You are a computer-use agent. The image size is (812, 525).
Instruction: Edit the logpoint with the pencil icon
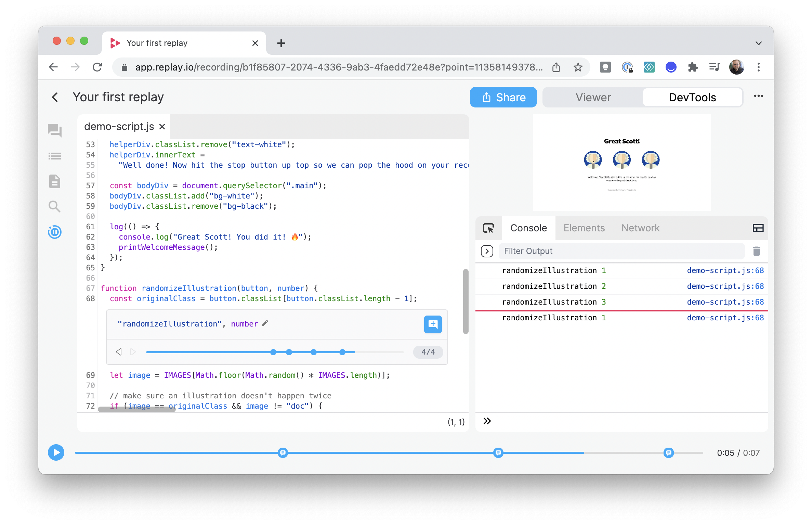tap(265, 323)
